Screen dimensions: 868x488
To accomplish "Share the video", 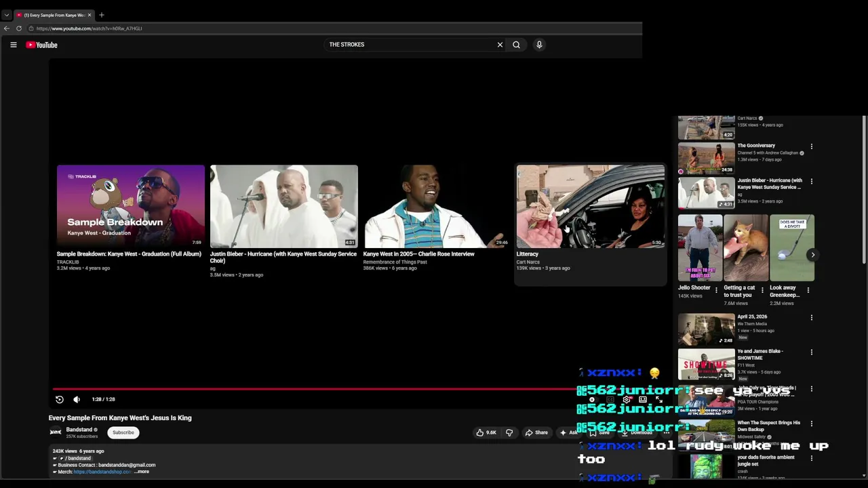I will [x=536, y=432].
